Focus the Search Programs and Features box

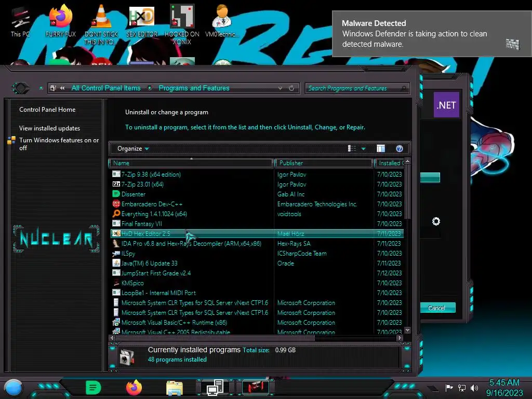click(357, 88)
